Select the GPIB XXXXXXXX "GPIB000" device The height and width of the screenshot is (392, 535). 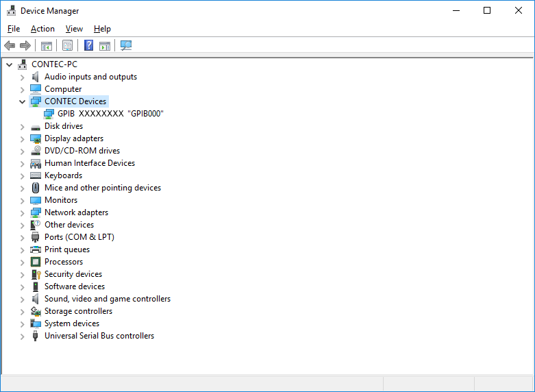pyautogui.click(x=110, y=114)
